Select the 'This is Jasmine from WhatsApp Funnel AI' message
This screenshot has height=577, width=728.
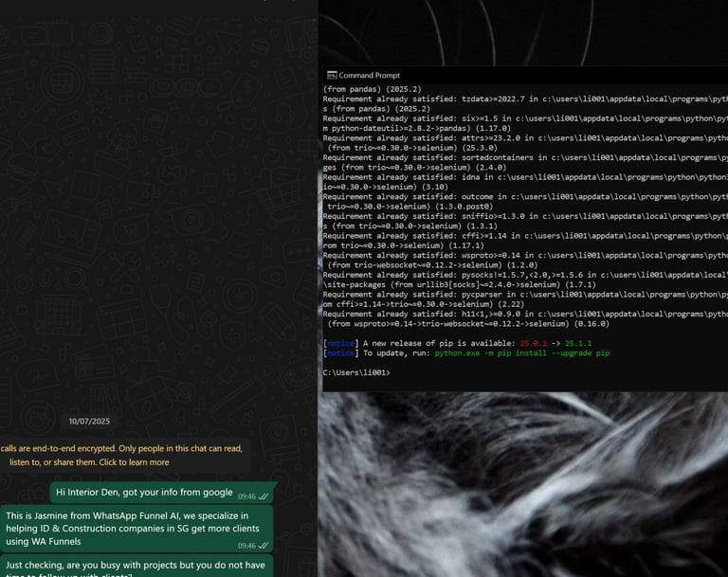coord(136,529)
